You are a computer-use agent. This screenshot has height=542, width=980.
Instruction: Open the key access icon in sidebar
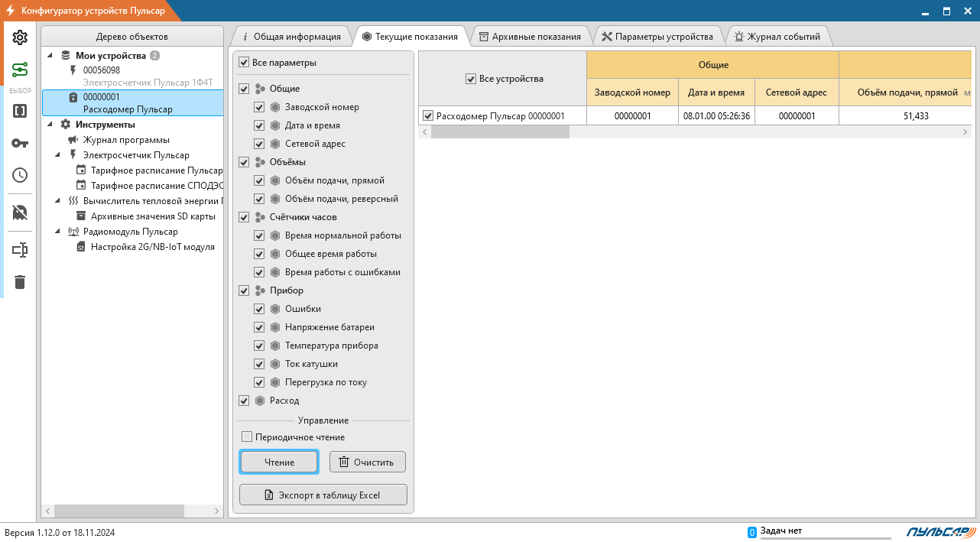(x=20, y=143)
